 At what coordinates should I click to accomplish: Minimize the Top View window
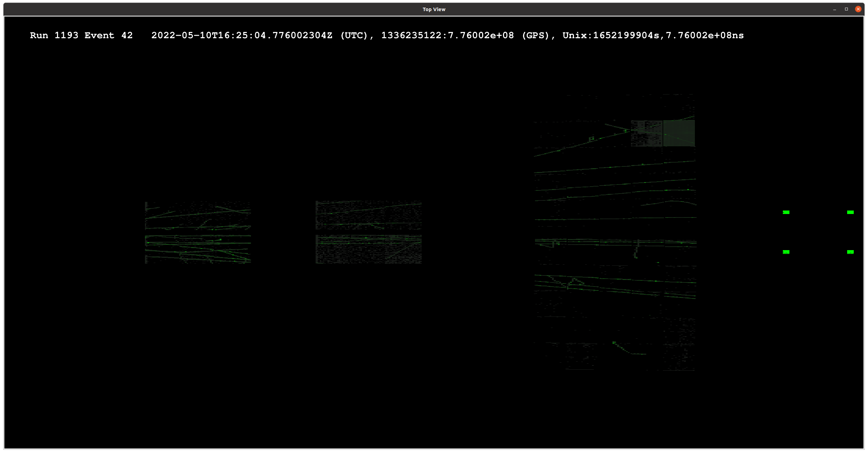pos(834,9)
